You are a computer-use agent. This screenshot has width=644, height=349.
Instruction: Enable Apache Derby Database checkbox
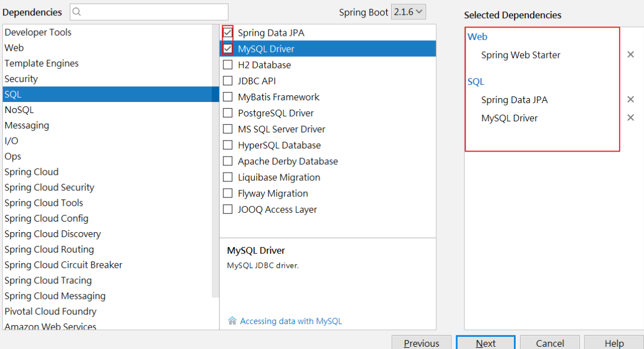point(228,161)
